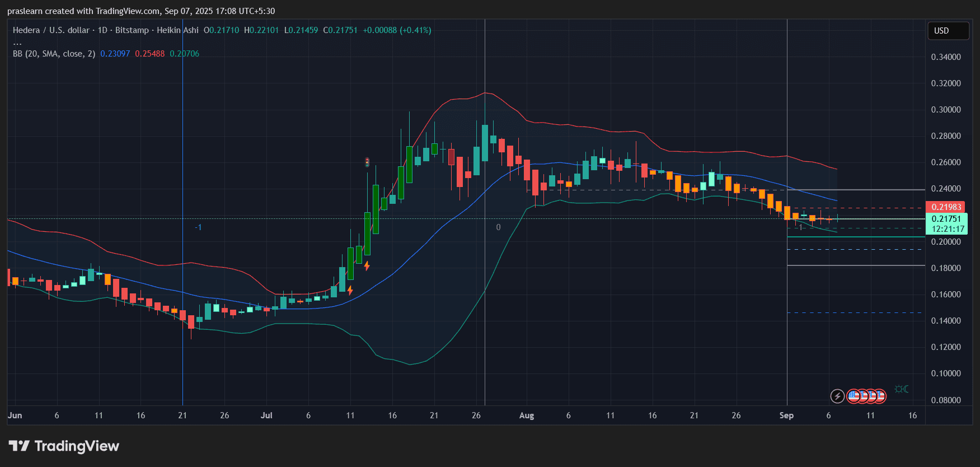Click the traffic light emoji marker
This screenshot has height=467, width=980.
(367, 162)
